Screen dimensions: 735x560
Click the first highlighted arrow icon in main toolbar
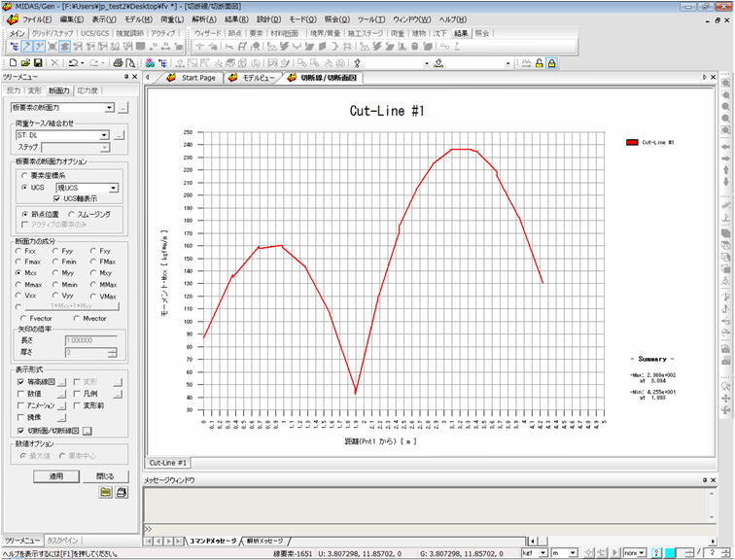27,47
